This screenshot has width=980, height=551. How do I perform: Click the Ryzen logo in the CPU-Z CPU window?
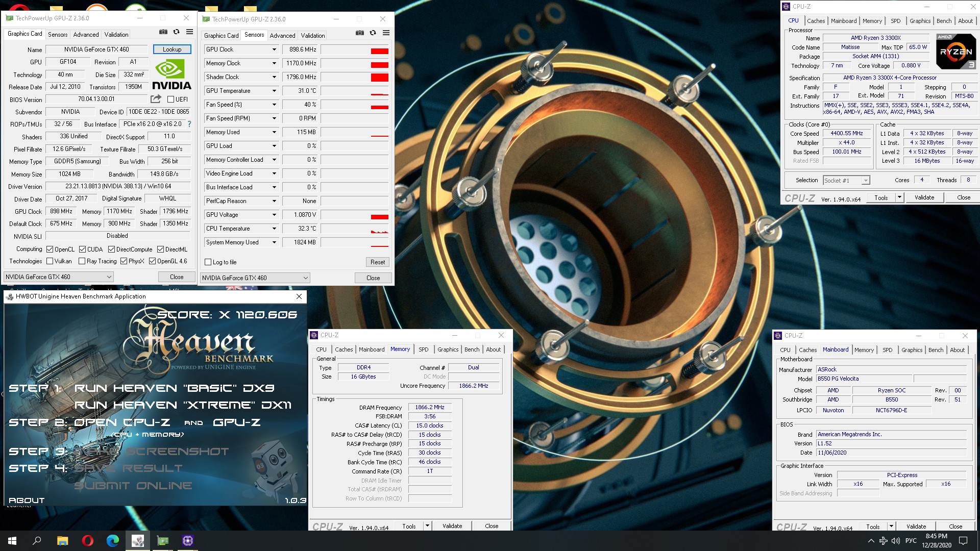956,52
